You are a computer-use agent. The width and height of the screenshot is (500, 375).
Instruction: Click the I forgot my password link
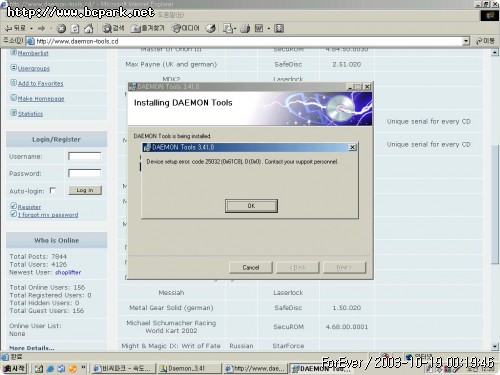[48, 215]
